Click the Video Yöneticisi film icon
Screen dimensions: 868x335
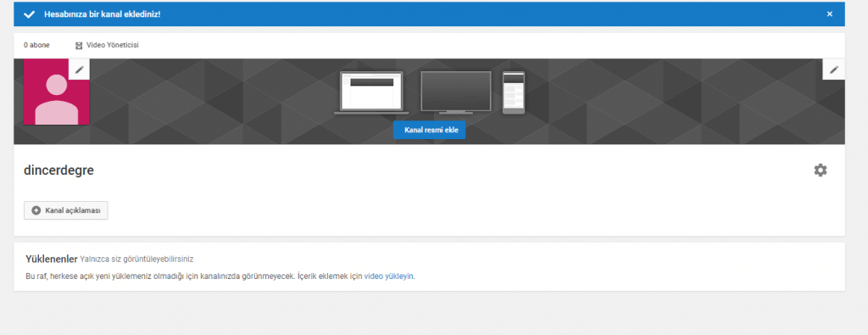(79, 46)
